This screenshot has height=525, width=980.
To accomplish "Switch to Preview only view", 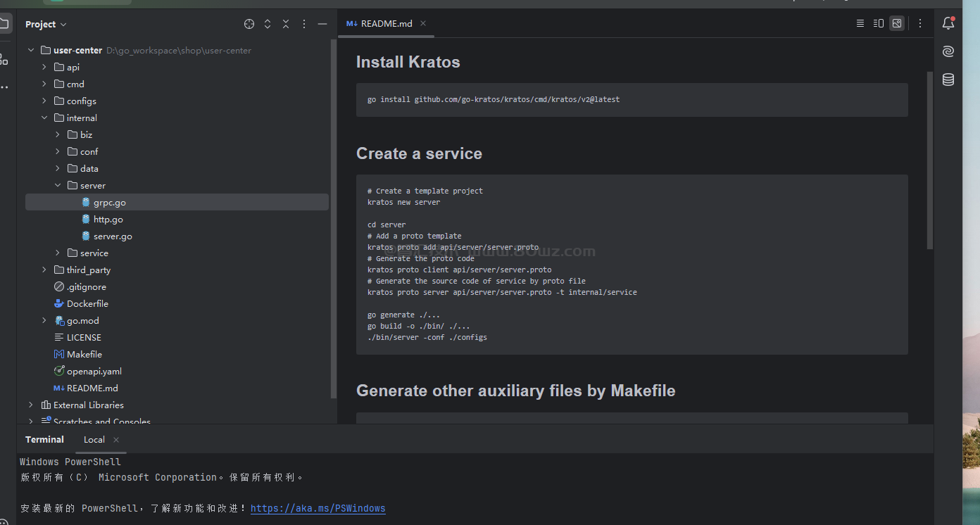I will [x=897, y=23].
